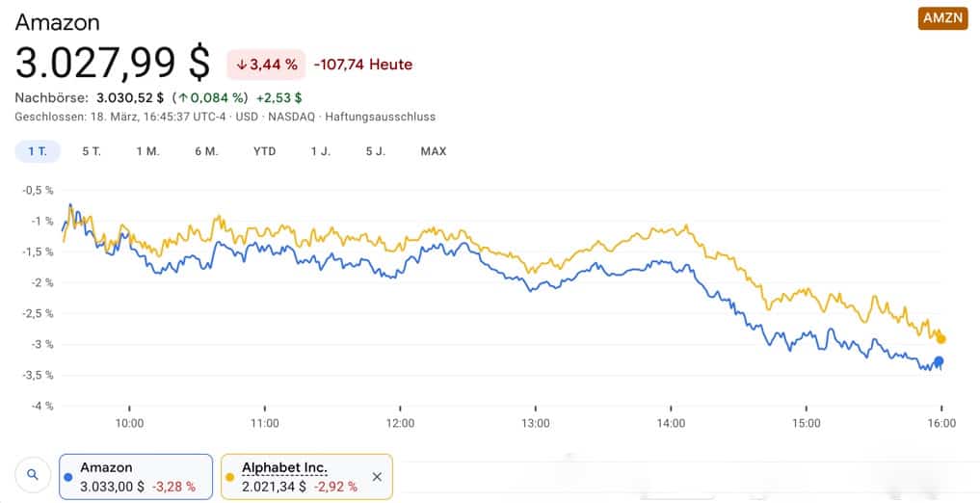Click the blue Amazon legend dot
Viewport: 980px width, 503px height.
tap(67, 477)
